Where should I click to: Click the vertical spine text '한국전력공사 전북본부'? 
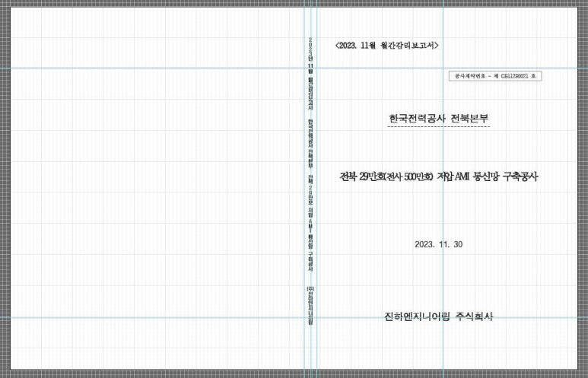coord(310,144)
